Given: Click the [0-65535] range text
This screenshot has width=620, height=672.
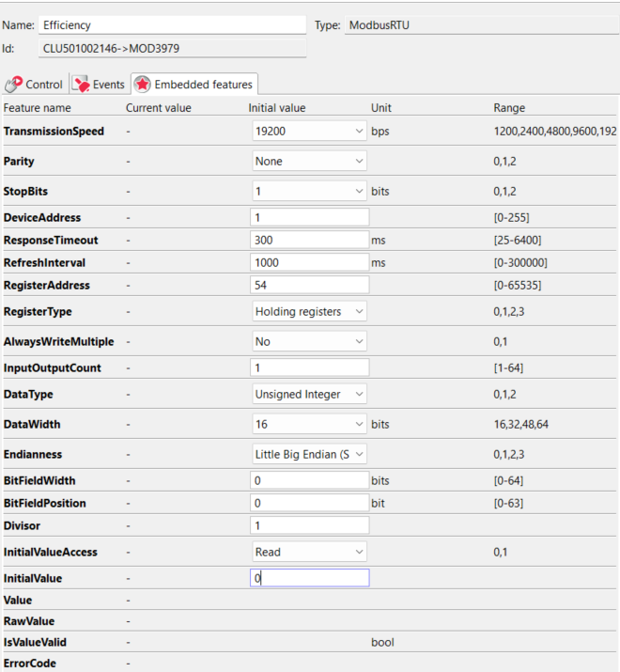Looking at the screenshot, I should click(x=518, y=286).
